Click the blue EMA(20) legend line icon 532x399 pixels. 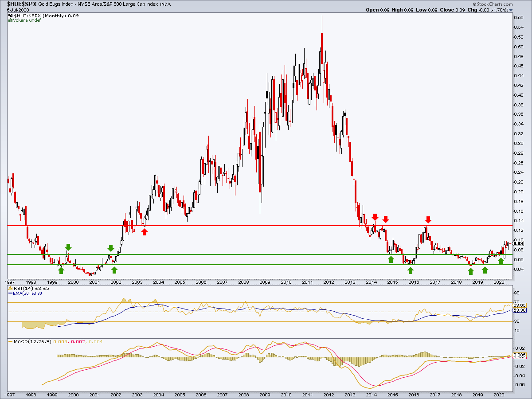coord(10,293)
